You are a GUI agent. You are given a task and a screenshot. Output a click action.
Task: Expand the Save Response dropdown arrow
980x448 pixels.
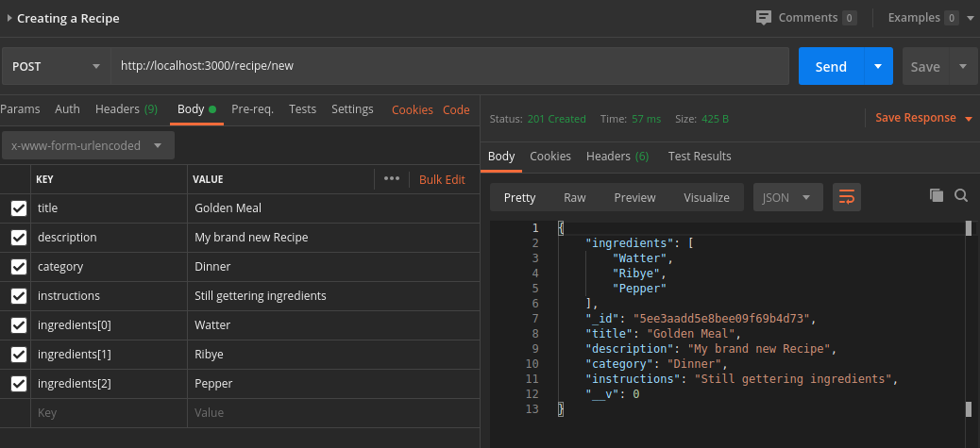(x=969, y=119)
